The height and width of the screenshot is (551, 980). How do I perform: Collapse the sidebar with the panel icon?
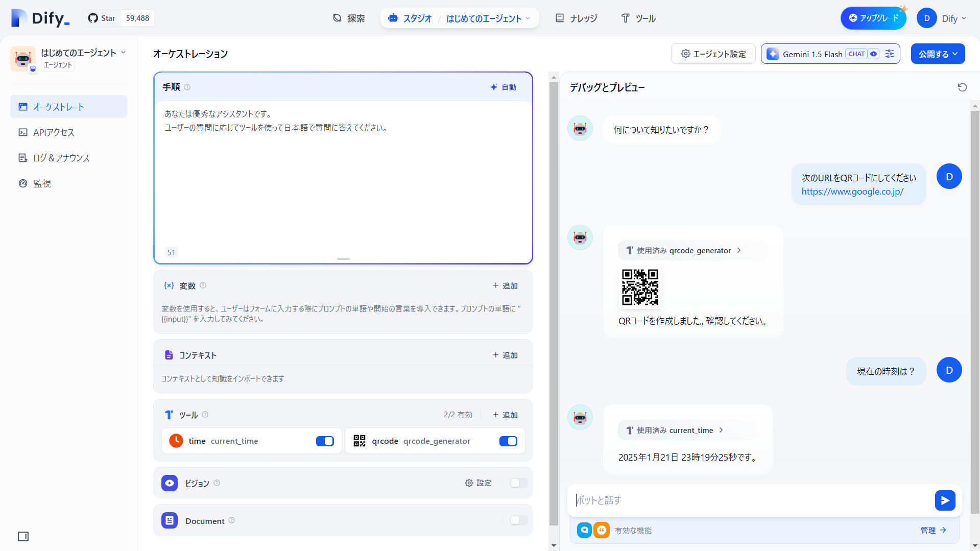(x=23, y=536)
